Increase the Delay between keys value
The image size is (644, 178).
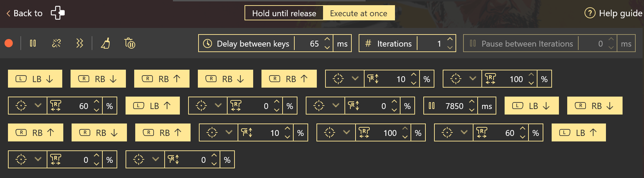click(327, 39)
